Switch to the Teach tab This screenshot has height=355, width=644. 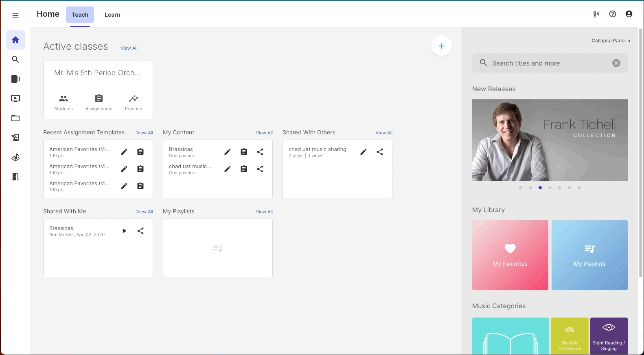(x=80, y=15)
